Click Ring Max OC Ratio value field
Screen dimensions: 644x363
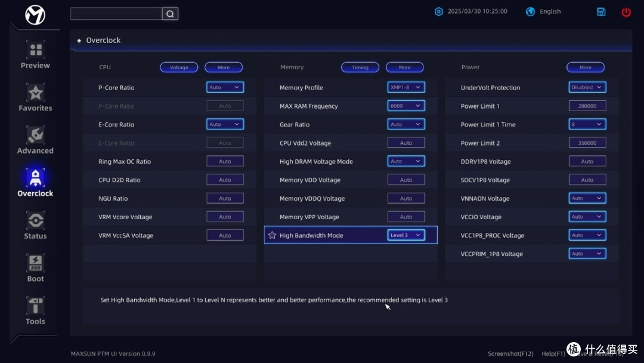(225, 161)
